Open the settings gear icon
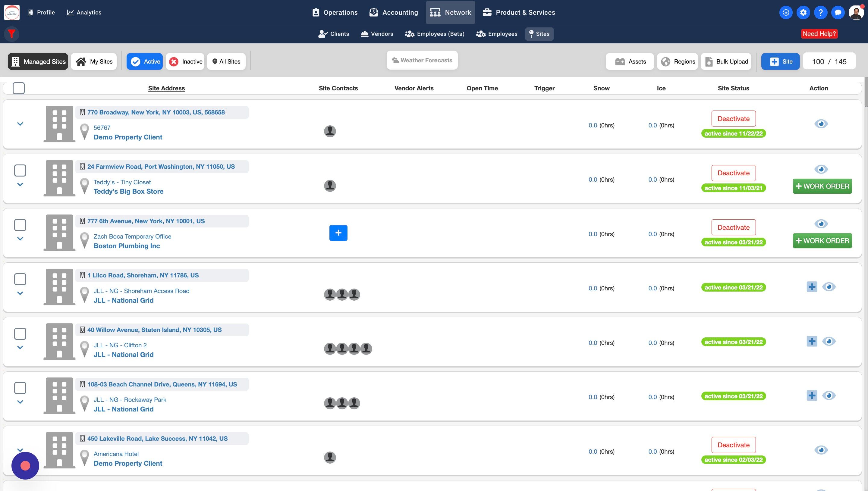Image resolution: width=868 pixels, height=491 pixels. point(803,12)
